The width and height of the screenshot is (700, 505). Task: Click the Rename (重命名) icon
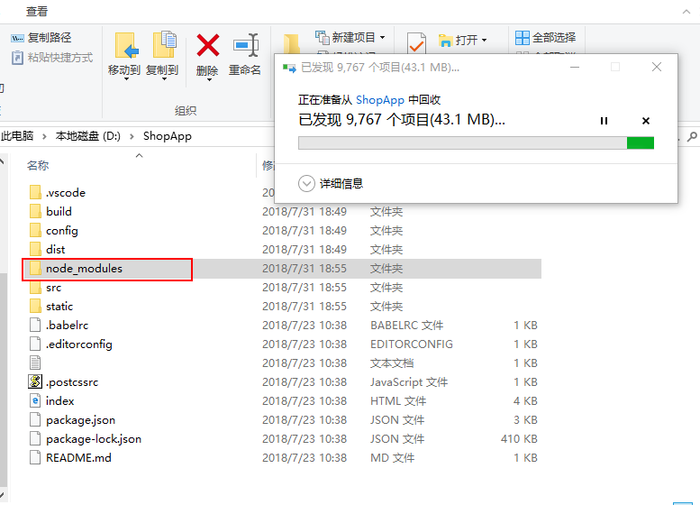coord(246,46)
